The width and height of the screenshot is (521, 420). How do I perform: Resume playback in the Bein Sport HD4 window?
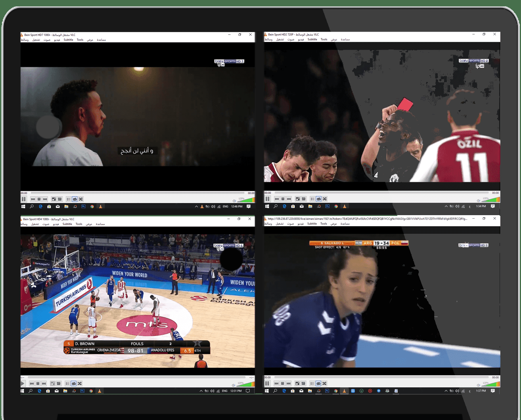click(22, 384)
